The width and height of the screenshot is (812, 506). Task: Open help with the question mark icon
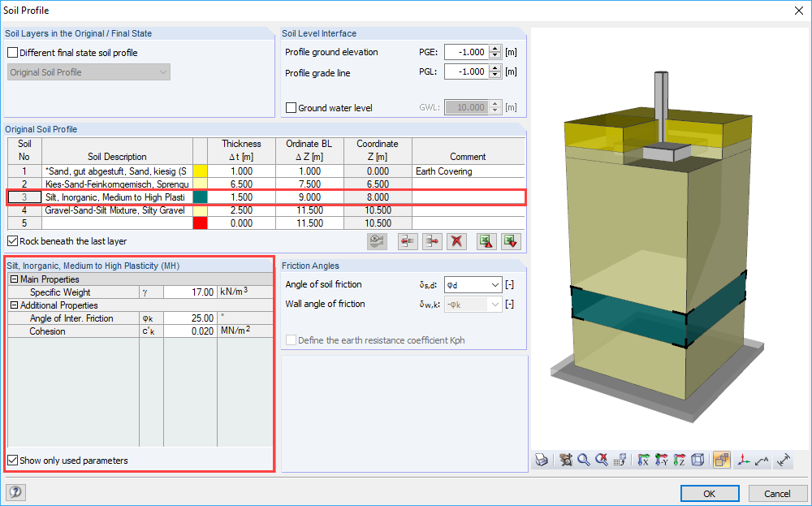tap(16, 491)
